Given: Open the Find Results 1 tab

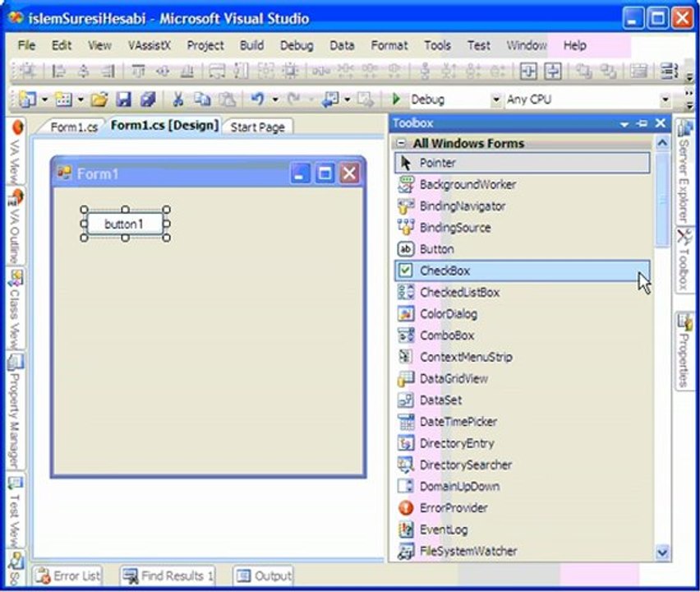Looking at the screenshot, I should point(168,576).
